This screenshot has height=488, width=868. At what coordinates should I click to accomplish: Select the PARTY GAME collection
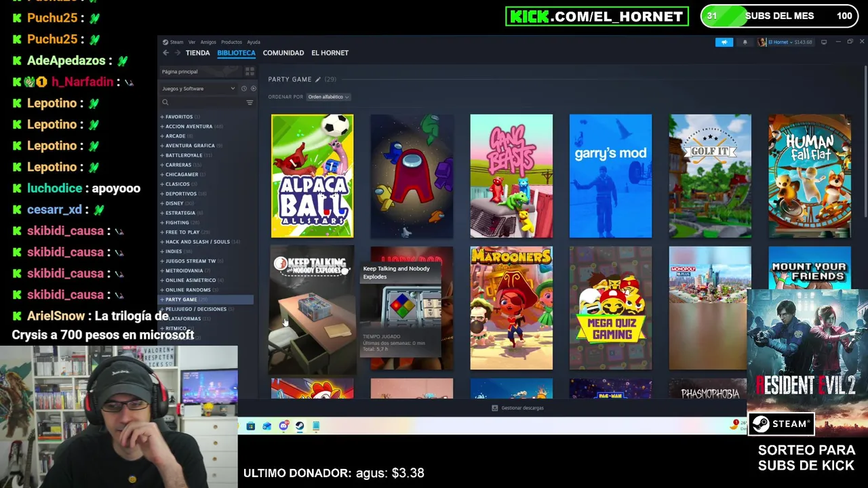pos(206,299)
